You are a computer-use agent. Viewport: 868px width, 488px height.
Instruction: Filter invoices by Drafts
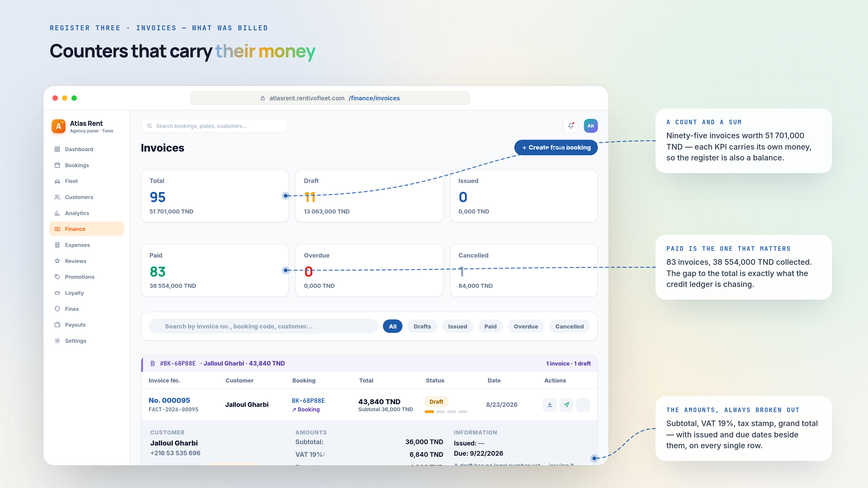tap(422, 326)
